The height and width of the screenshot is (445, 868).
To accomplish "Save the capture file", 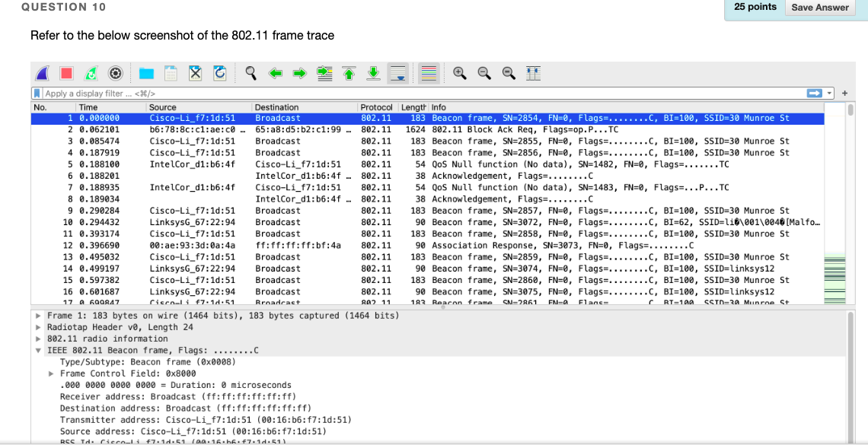I will pos(171,73).
